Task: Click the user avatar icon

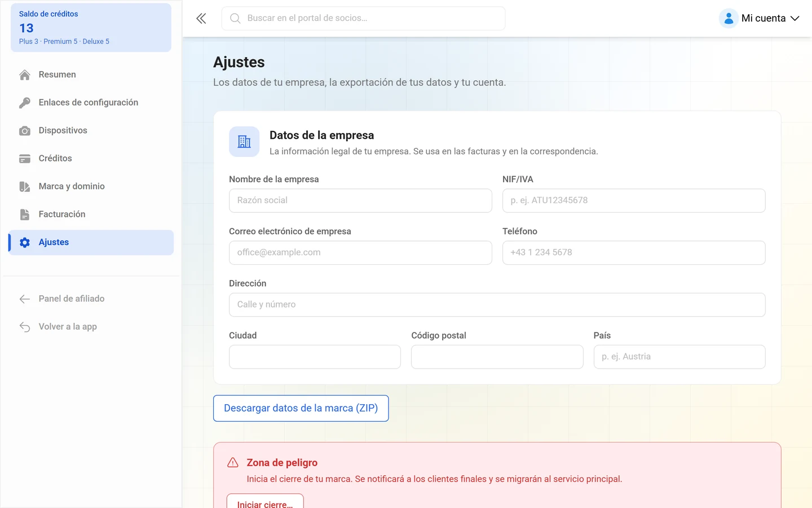Action: (729, 19)
